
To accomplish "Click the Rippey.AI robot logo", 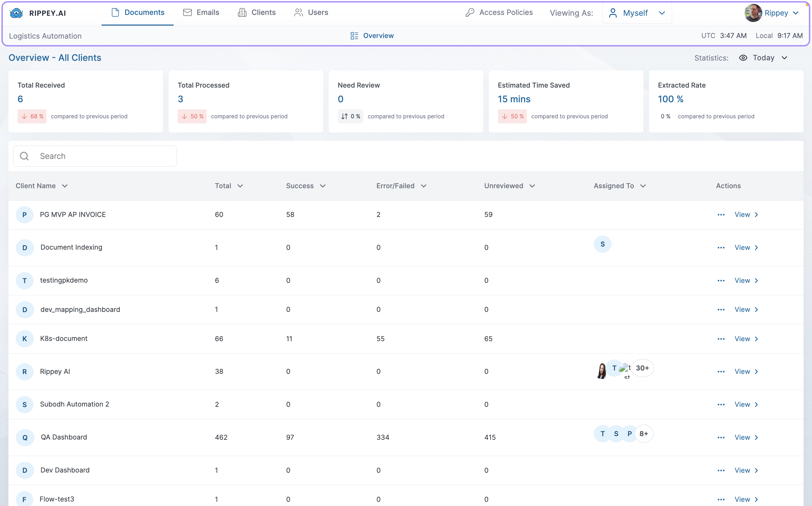I will click(16, 13).
